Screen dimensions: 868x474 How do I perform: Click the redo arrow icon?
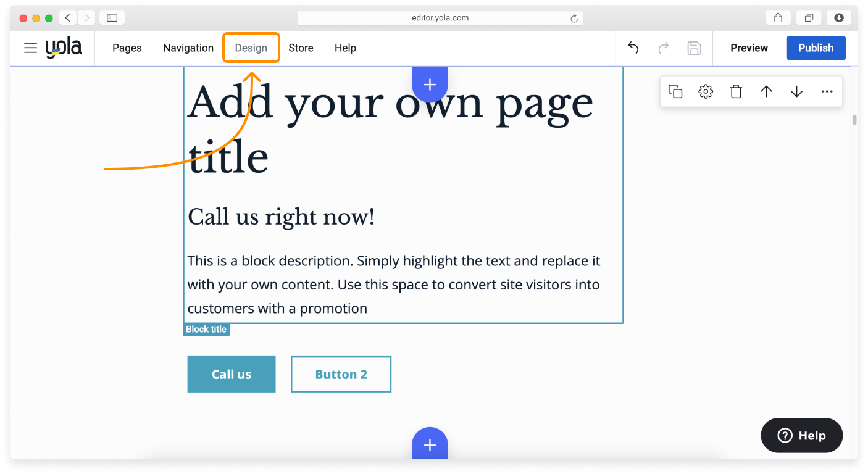pyautogui.click(x=664, y=48)
